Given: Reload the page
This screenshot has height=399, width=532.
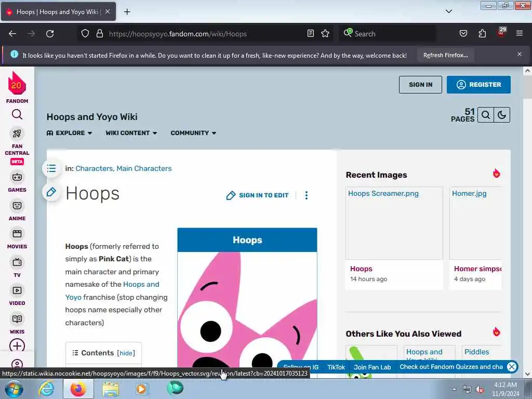Looking at the screenshot, I should (x=50, y=34).
